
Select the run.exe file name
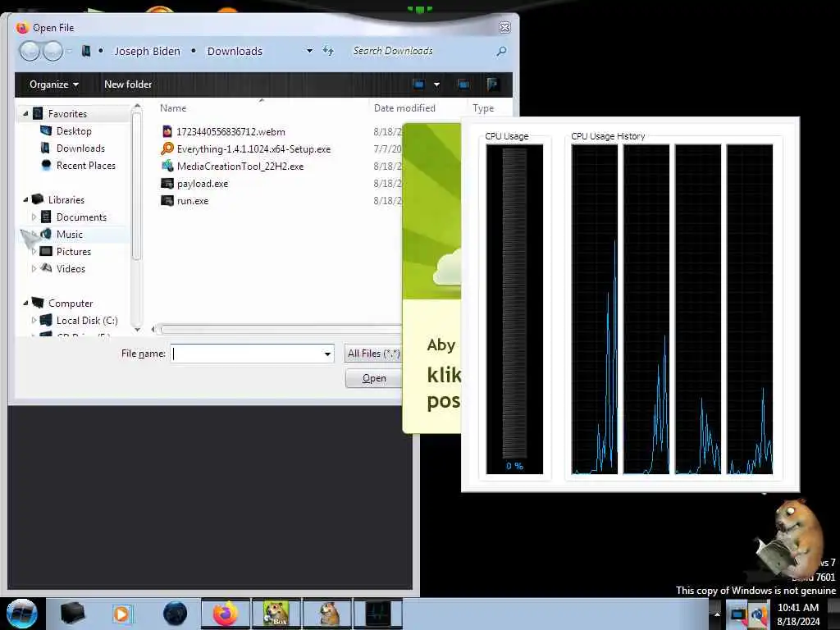click(x=193, y=200)
